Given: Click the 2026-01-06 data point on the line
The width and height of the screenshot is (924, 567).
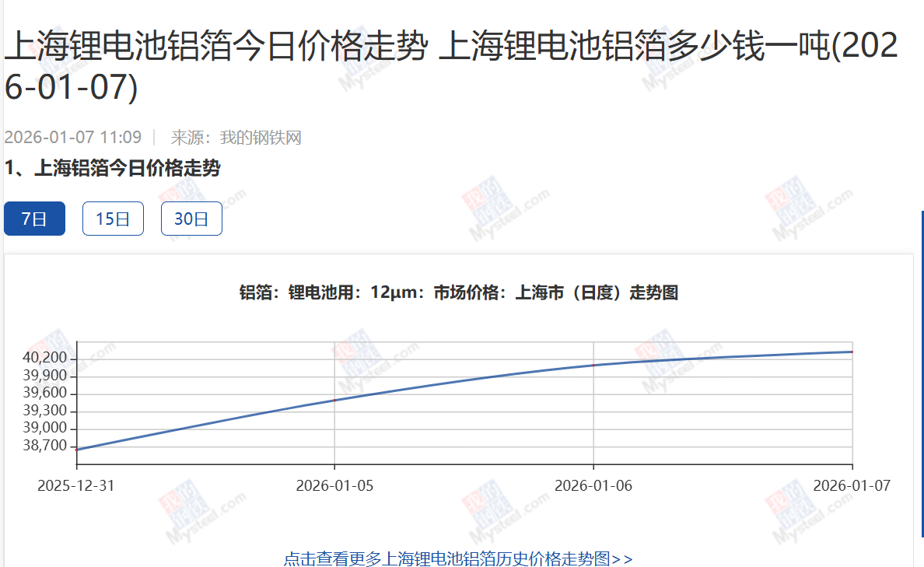Looking at the screenshot, I should click(x=593, y=366).
